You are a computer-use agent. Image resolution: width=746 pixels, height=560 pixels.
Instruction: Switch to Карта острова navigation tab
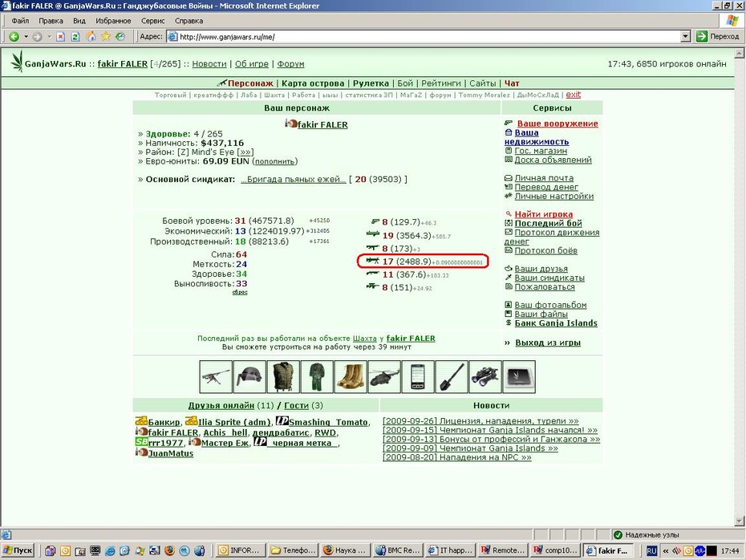click(x=313, y=83)
